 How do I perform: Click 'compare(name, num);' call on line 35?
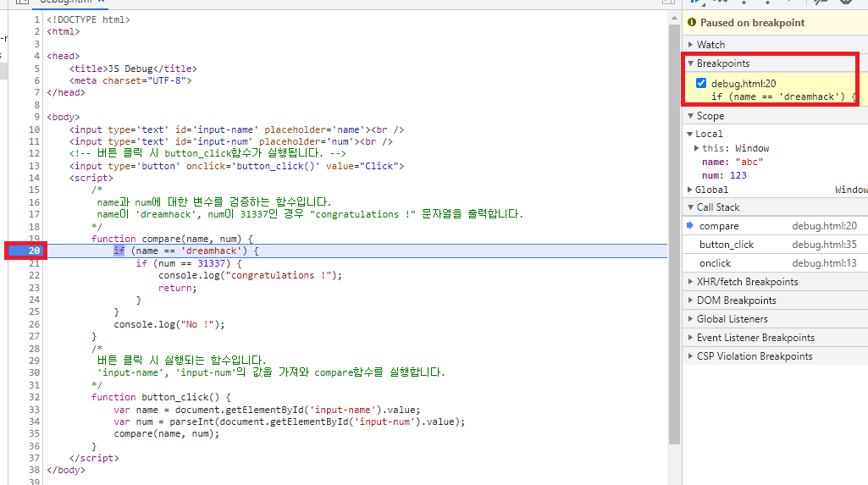[x=167, y=433]
